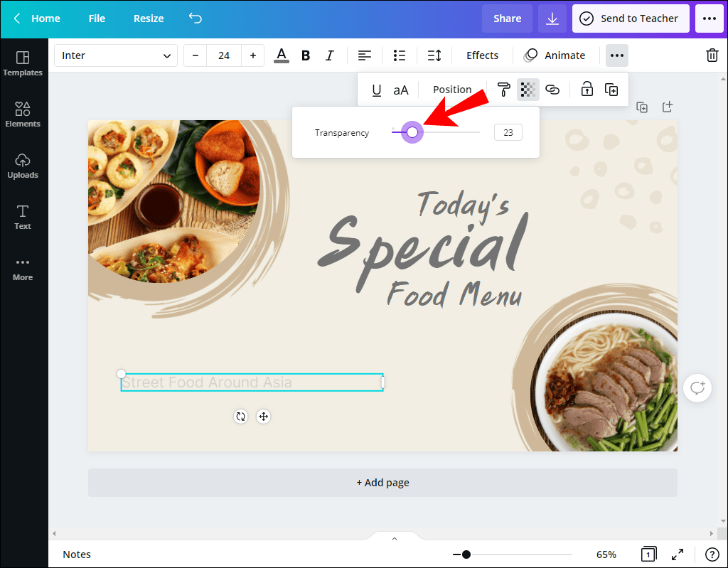This screenshot has height=568, width=728.
Task: Open the toolbar overflow three-dot menu
Action: [x=616, y=55]
